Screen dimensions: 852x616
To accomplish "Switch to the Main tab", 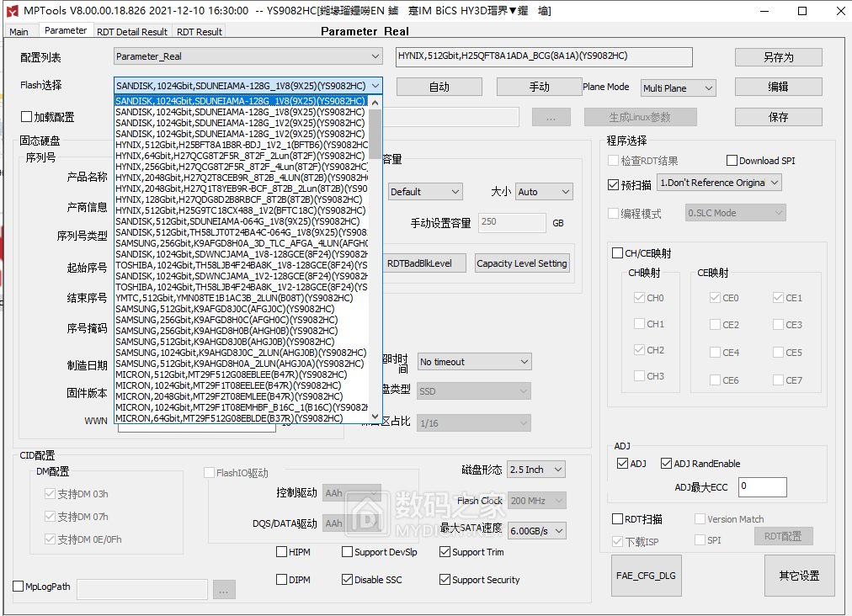I will [x=19, y=30].
